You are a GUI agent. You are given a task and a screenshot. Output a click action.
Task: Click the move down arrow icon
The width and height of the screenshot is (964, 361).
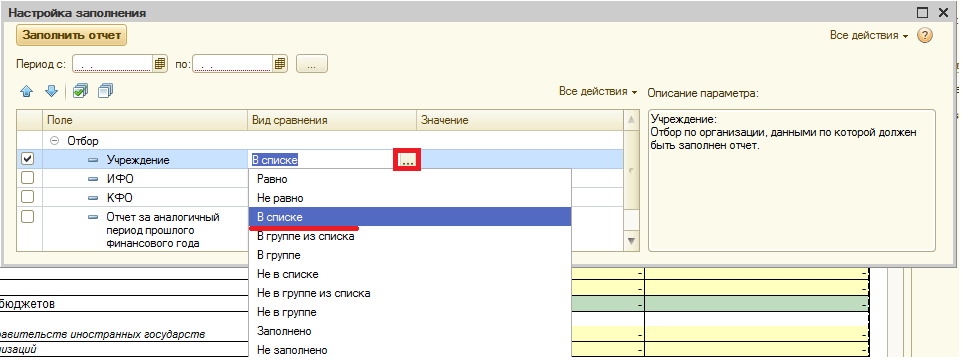coord(52,92)
